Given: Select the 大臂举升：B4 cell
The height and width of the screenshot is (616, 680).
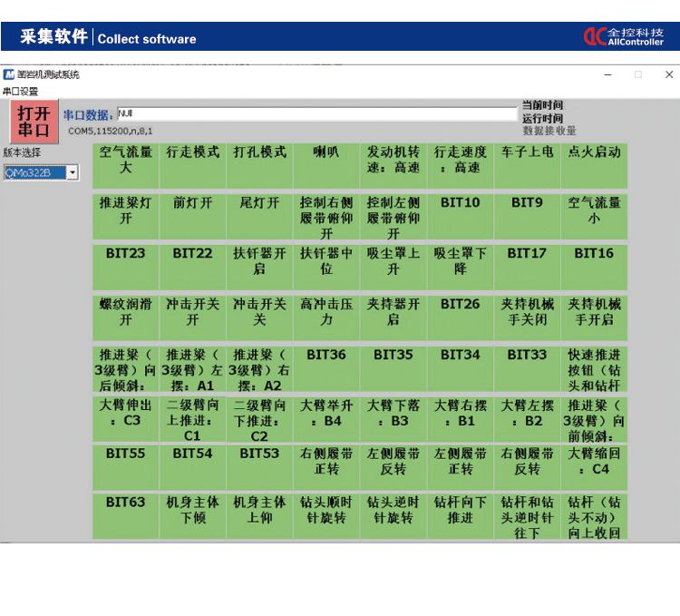Looking at the screenshot, I should [326, 419].
